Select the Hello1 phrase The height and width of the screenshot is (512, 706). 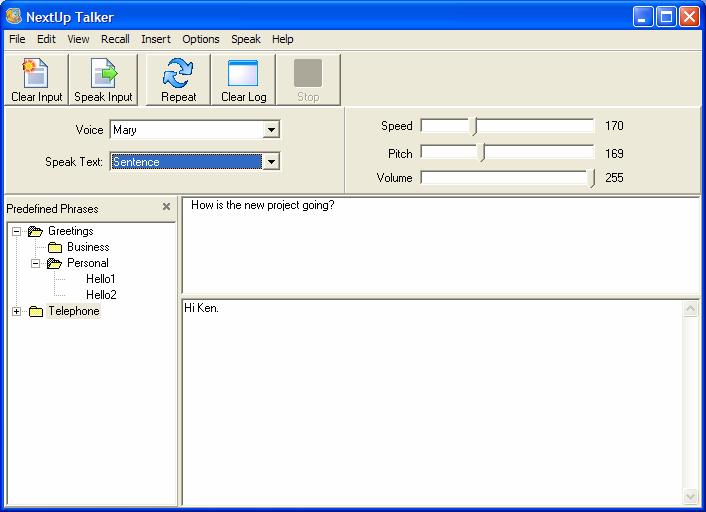point(100,279)
